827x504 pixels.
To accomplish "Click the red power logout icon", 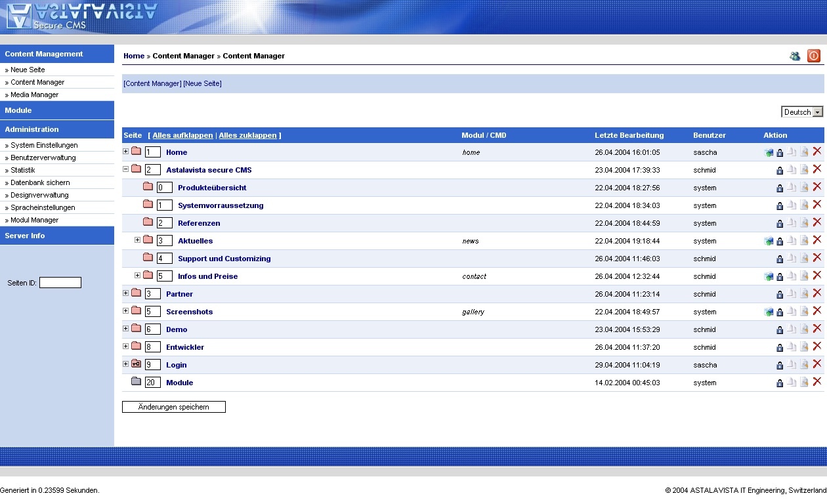I will click(814, 56).
